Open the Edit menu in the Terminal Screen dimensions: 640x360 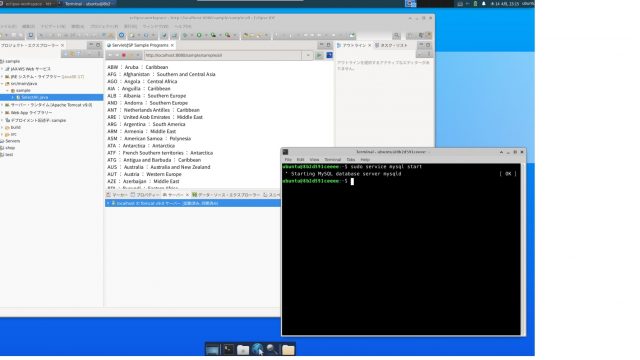tap(300, 160)
